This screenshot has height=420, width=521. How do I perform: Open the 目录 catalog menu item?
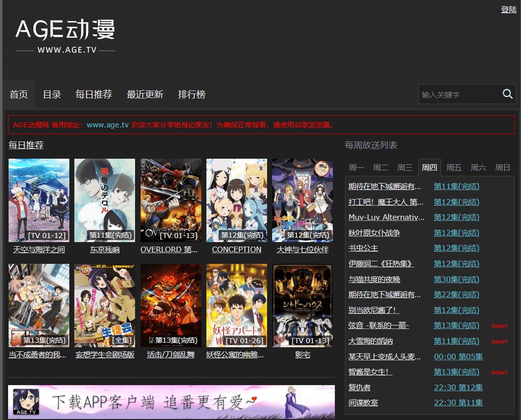click(x=52, y=94)
